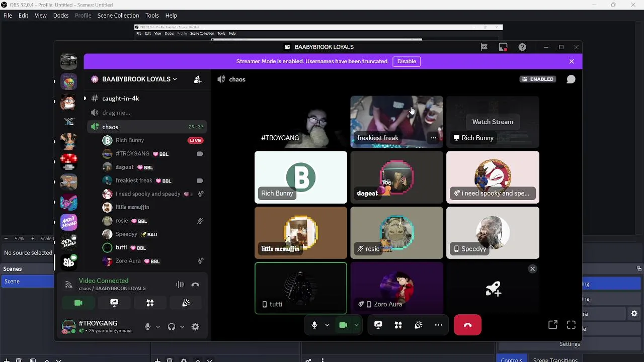Pop out the call window
Screen dimensions: 644x362
coord(553,325)
